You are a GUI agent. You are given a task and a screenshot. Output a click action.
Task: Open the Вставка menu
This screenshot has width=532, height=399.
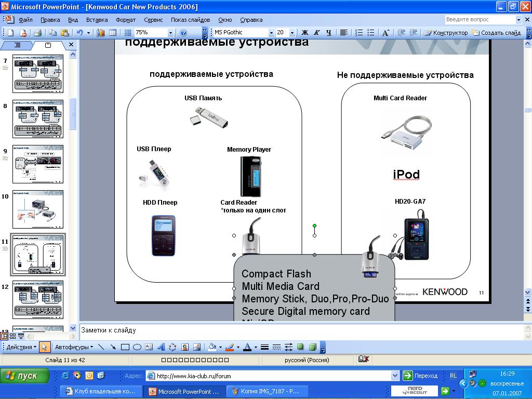[x=97, y=20]
